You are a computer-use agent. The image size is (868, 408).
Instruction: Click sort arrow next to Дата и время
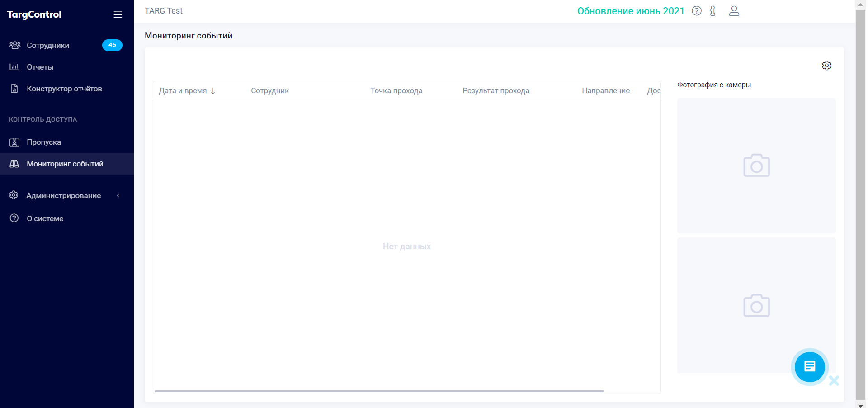[x=213, y=91]
